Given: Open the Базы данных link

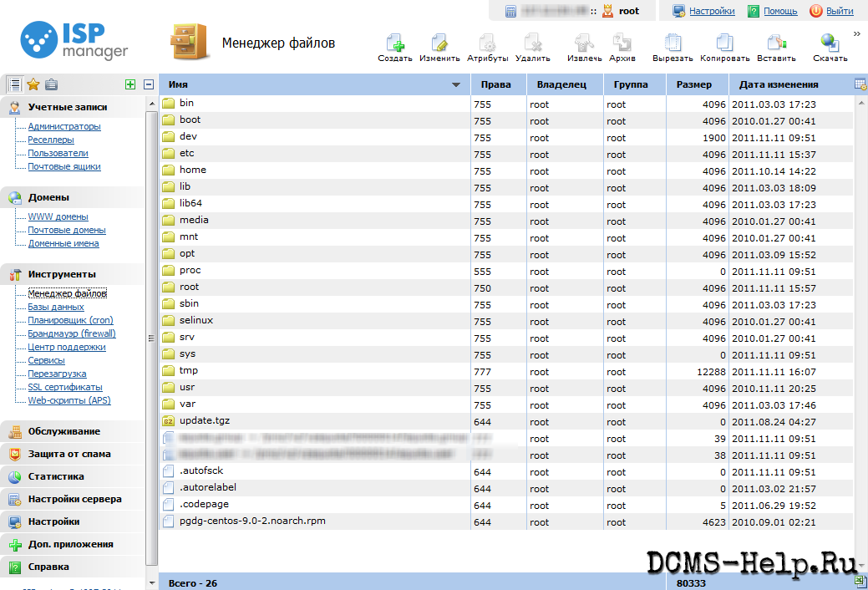Looking at the screenshot, I should tap(55, 307).
